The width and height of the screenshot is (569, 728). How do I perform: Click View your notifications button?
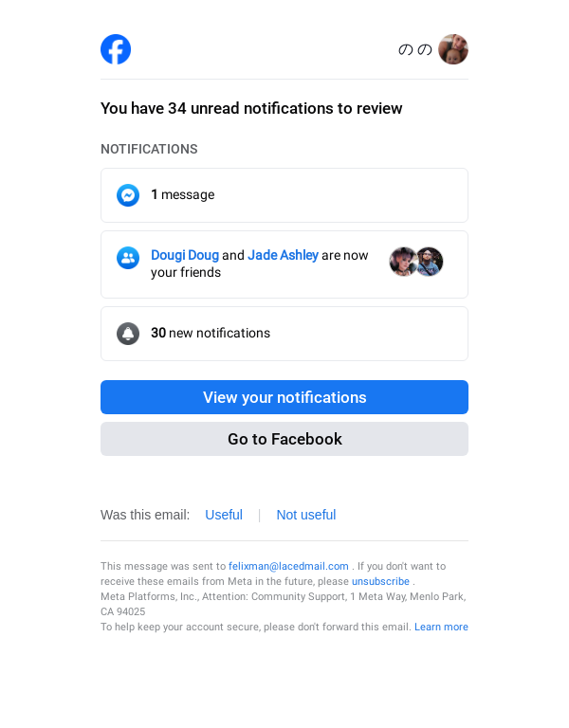(284, 397)
